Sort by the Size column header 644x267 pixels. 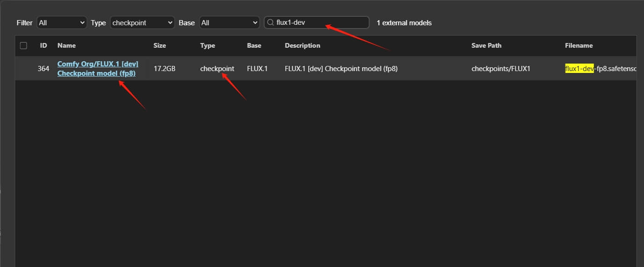click(x=160, y=46)
